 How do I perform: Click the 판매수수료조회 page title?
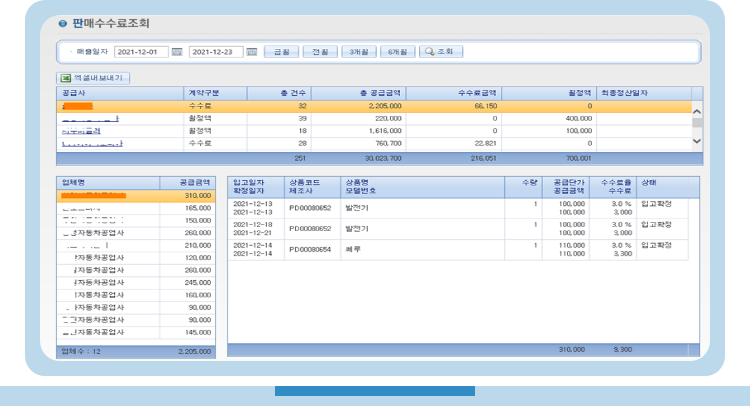point(110,23)
